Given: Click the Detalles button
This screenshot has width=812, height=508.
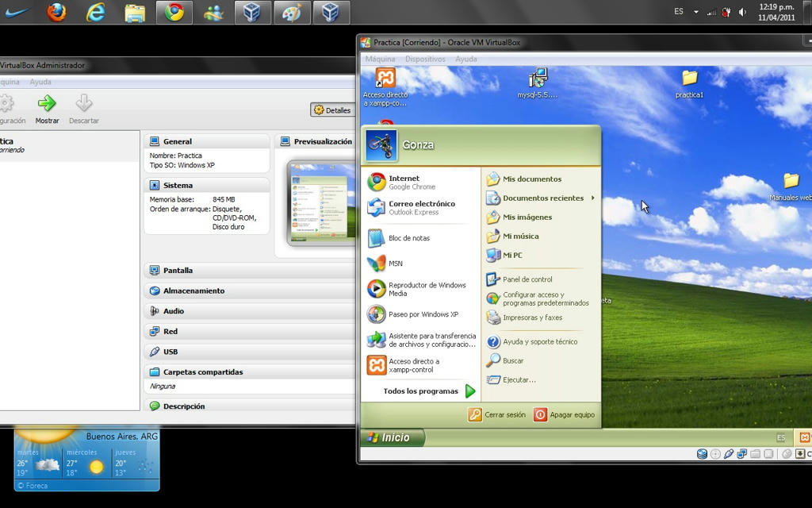Looking at the screenshot, I should 332,110.
